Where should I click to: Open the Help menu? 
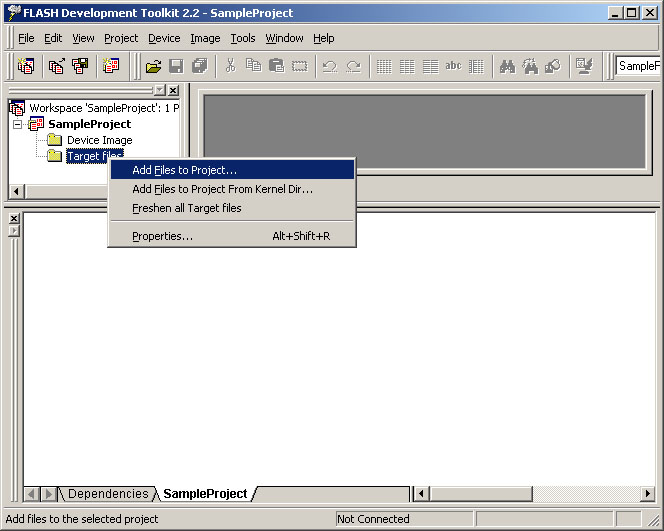point(324,38)
